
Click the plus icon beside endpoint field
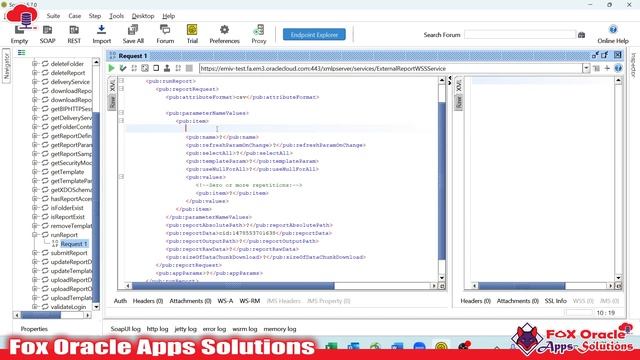tap(607, 69)
